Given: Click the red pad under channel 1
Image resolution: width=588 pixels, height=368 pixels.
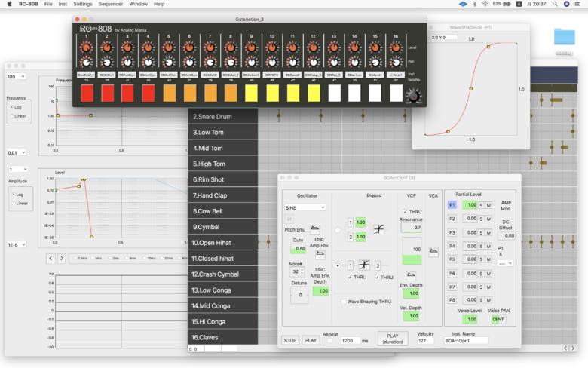Looking at the screenshot, I should coord(87,93).
